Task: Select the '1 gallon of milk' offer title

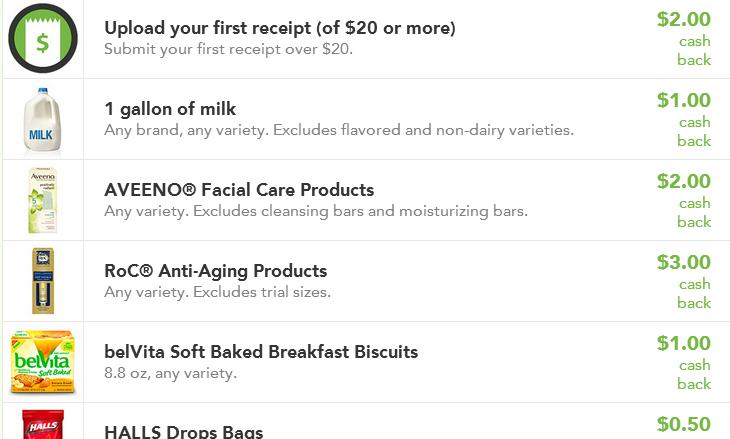Action: 170,109
